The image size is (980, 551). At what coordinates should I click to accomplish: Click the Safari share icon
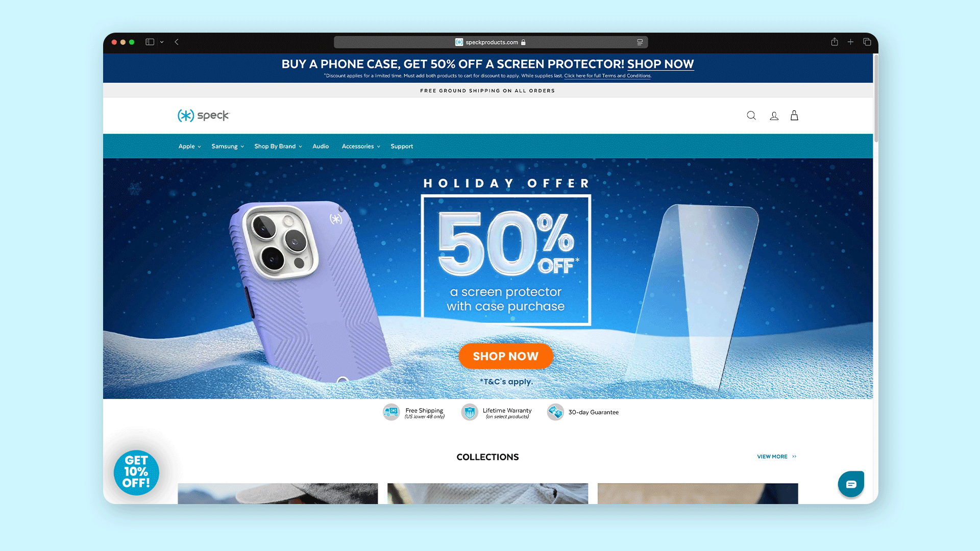point(835,42)
